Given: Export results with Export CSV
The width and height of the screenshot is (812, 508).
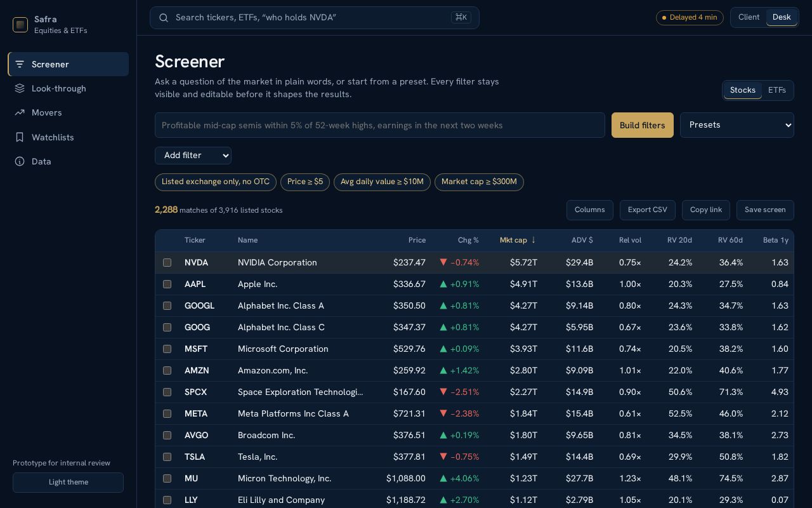Looking at the screenshot, I should tap(648, 210).
